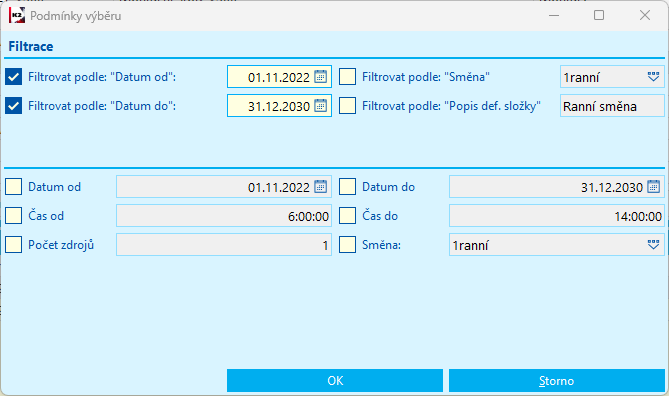Viewport: 669px width, 396px height.
Task: Expand the lower Směna dropdown arrow
Action: [x=653, y=245]
